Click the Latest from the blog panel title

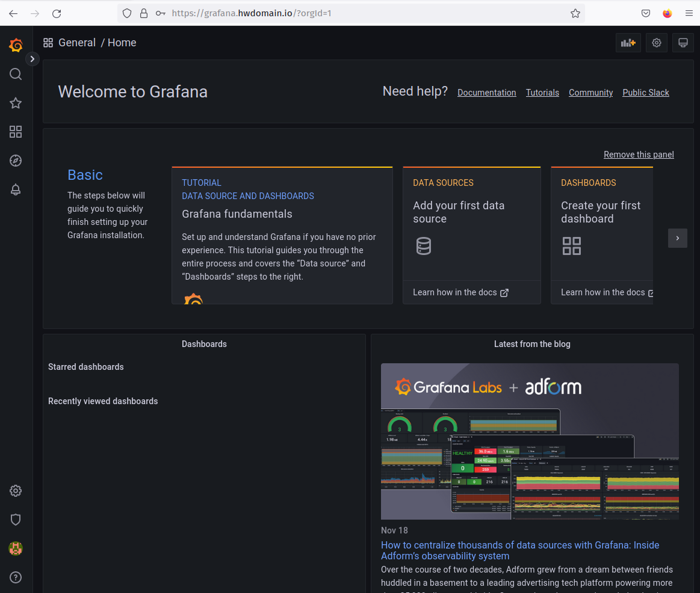(x=532, y=344)
